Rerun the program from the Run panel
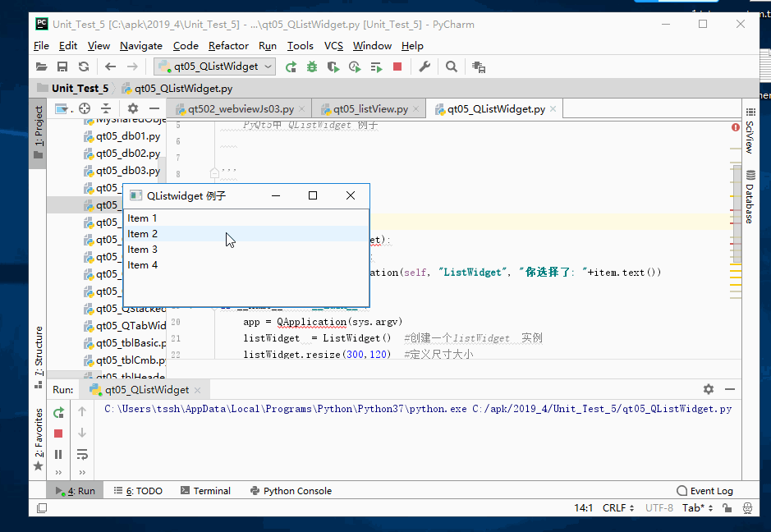Screen dimensions: 771x532 [58, 412]
